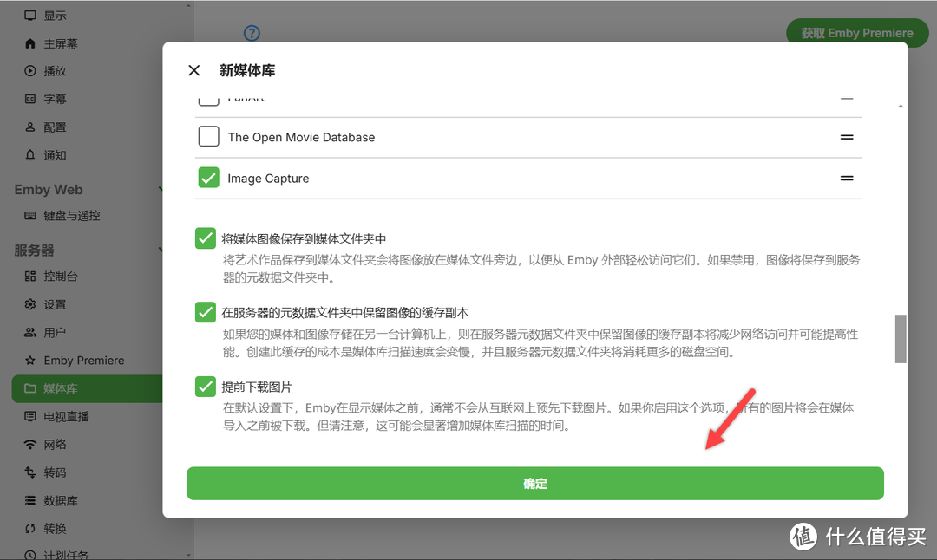Screen dimensions: 937x560
Task: Click the Emby Premiere star icon
Action: [29, 361]
